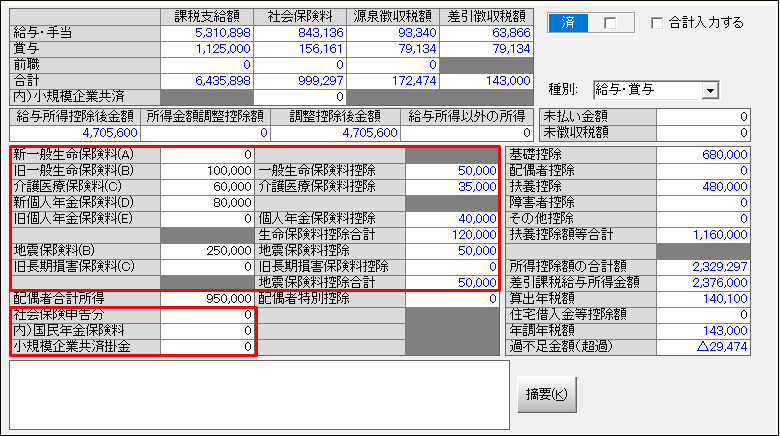
Task: Click the 住宅借入金等控除額 value field
Action: pyautogui.click(x=703, y=314)
